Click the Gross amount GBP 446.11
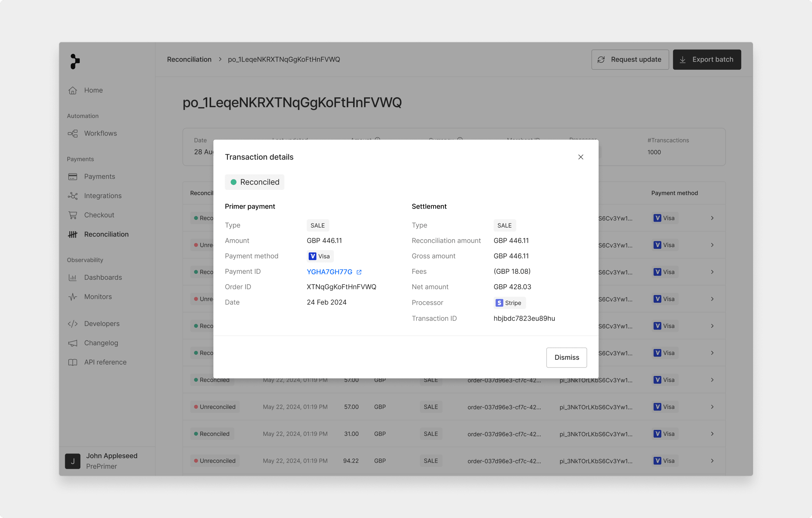812x518 pixels. pyautogui.click(x=511, y=256)
